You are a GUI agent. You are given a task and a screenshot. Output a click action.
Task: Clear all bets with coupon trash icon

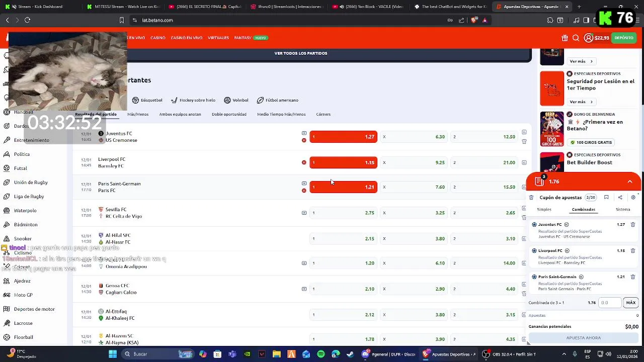[x=531, y=198]
